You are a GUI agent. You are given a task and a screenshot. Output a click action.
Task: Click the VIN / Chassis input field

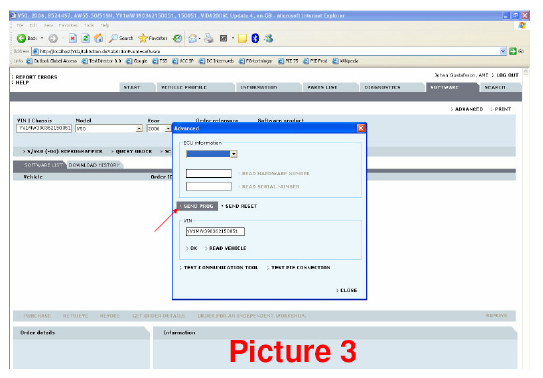pyautogui.click(x=44, y=128)
